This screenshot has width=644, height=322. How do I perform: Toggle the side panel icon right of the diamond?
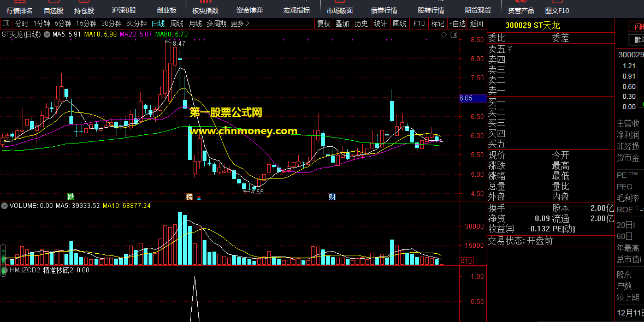454,35
